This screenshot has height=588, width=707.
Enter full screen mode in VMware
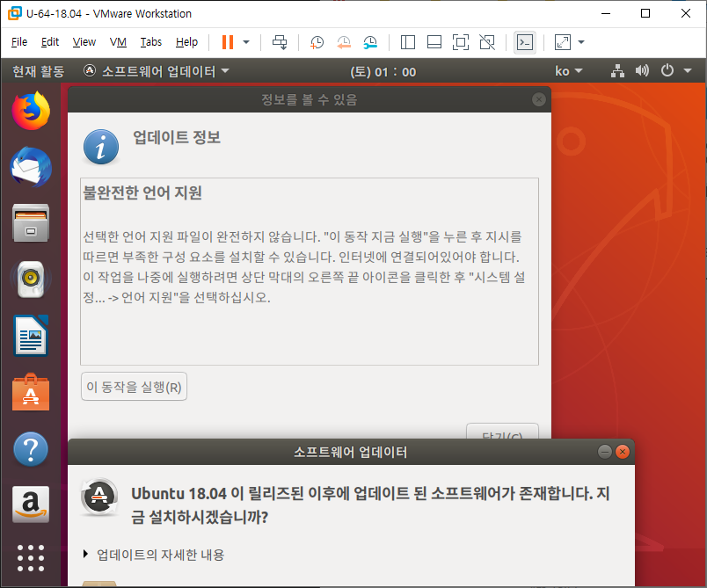pos(461,42)
